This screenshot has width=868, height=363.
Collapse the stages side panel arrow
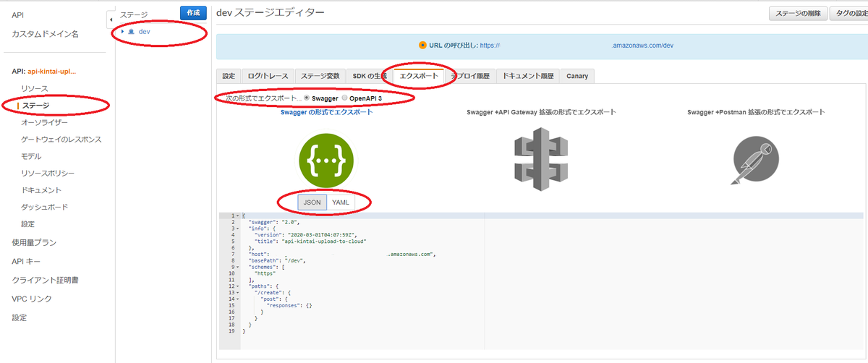[110, 18]
